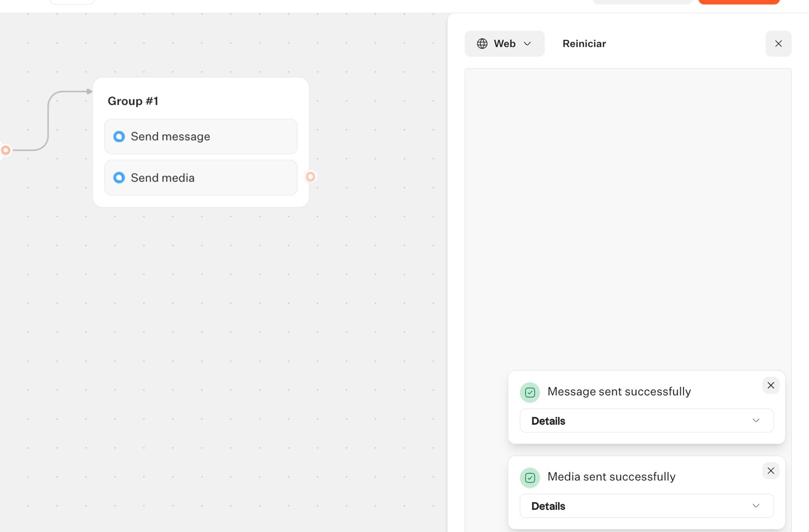Click the green check on Message sent toast
The width and height of the screenshot is (809, 532).
coord(530,393)
